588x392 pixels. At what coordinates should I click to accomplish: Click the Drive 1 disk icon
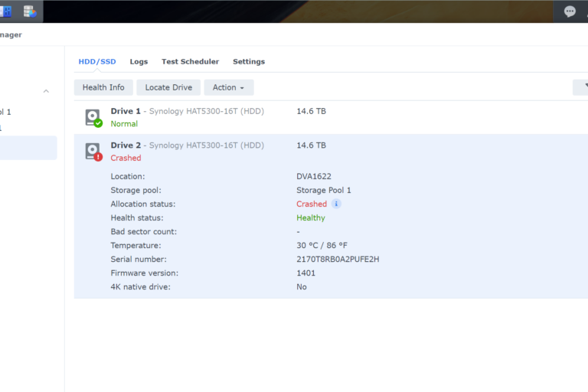(x=93, y=117)
